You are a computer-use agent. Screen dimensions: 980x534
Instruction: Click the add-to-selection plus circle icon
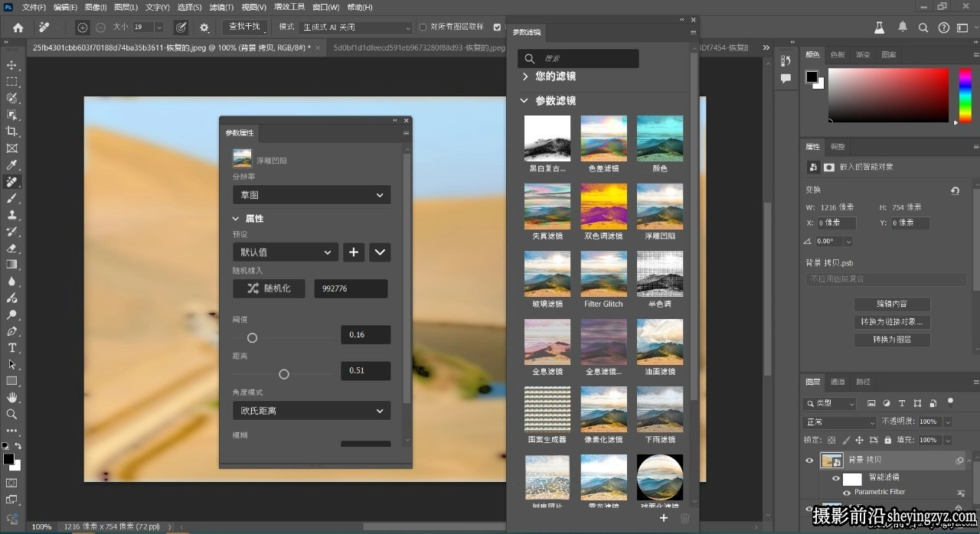click(83, 27)
